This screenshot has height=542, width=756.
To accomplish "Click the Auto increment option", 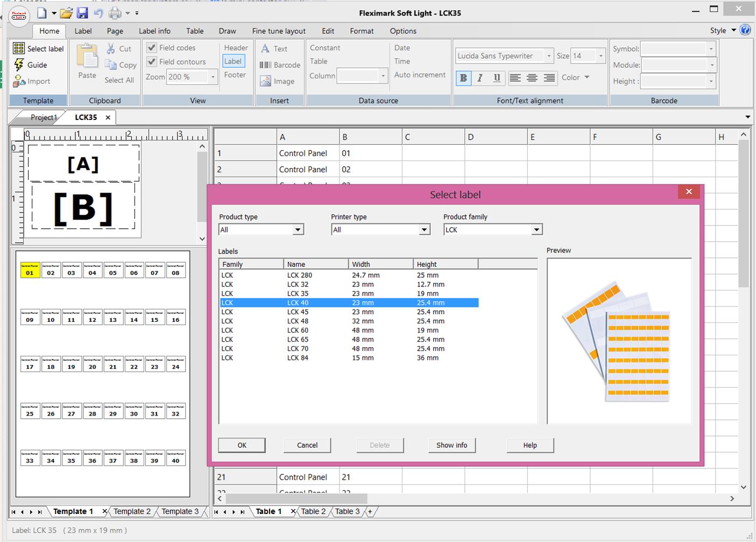I will point(420,75).
